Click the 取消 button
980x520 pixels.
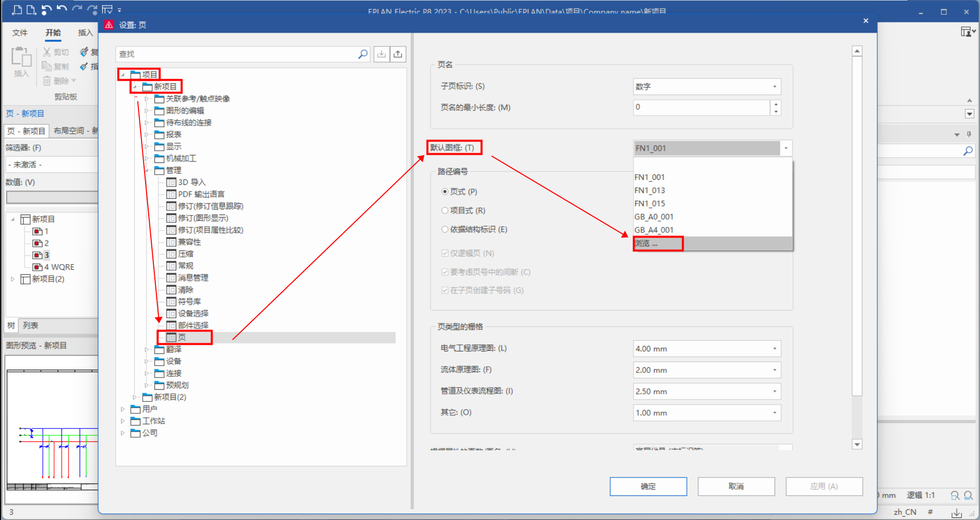(x=736, y=486)
